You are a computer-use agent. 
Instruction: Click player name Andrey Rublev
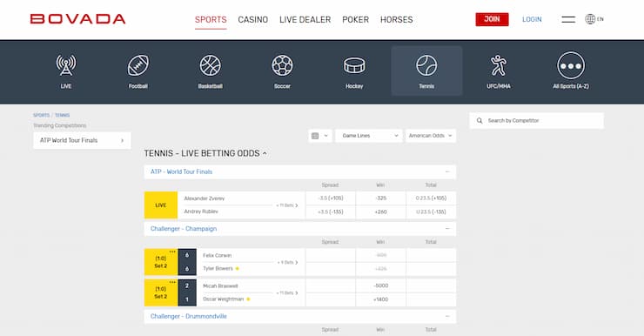[x=201, y=212]
